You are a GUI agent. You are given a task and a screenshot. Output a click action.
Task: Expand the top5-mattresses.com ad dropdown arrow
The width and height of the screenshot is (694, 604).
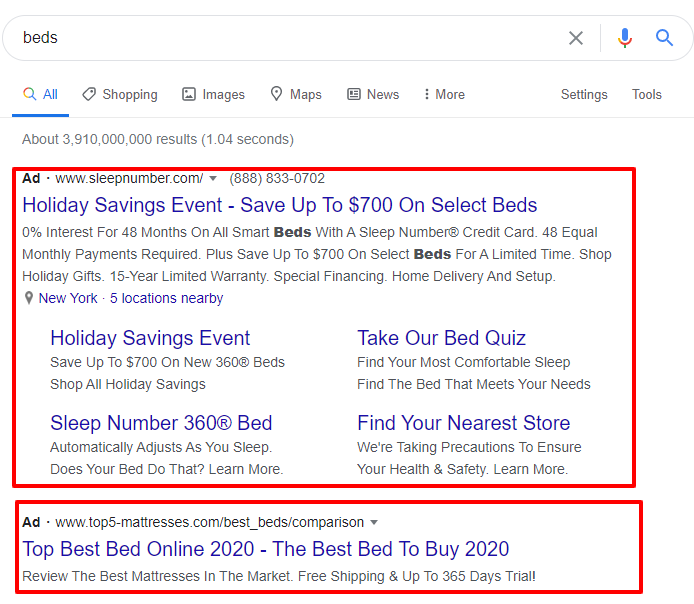point(374,523)
